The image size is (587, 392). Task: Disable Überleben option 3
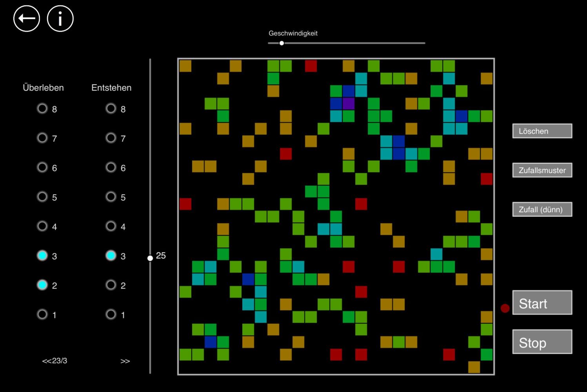point(42,256)
